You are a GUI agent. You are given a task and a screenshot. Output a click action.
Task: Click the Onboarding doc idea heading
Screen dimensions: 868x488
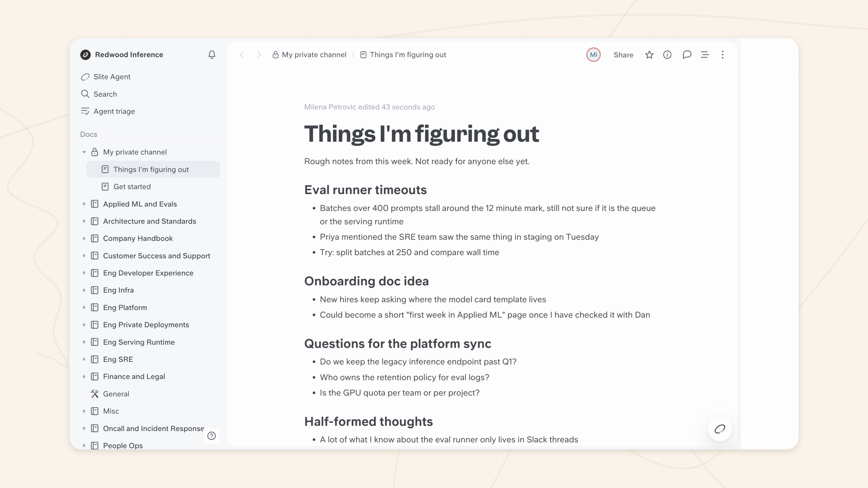(x=366, y=281)
